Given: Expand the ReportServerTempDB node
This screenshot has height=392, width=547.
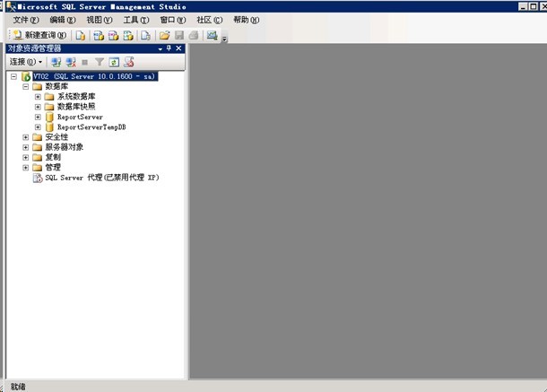Looking at the screenshot, I should point(38,127).
